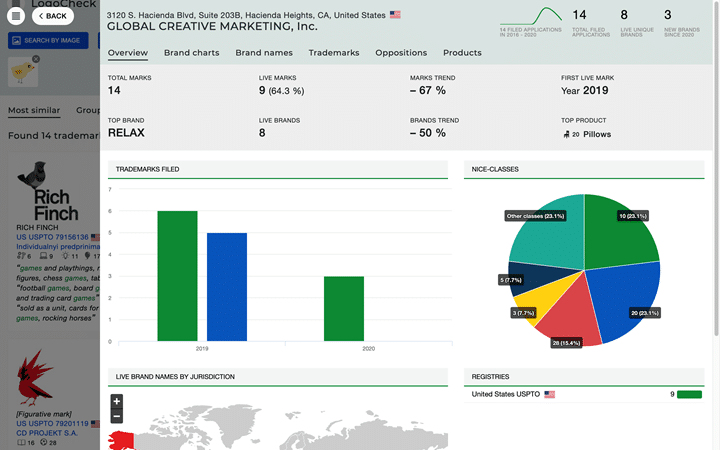
Task: Zoom in on the jurisdiction map
Action: pos(117,401)
